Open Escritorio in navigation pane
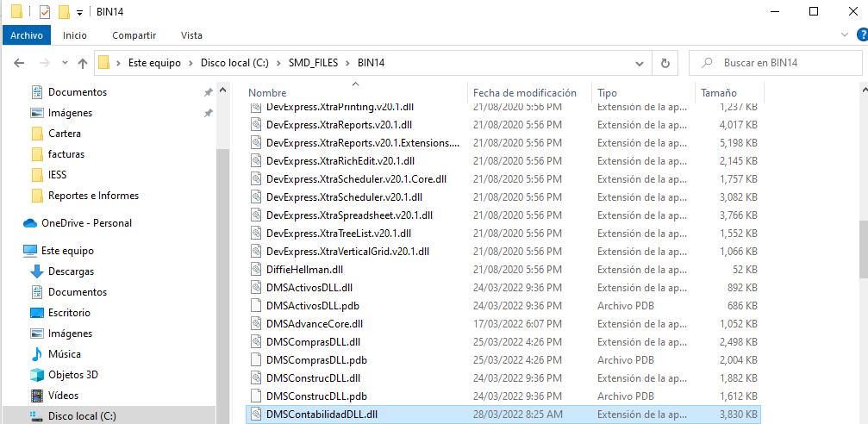This screenshot has height=424, width=868. point(69,313)
